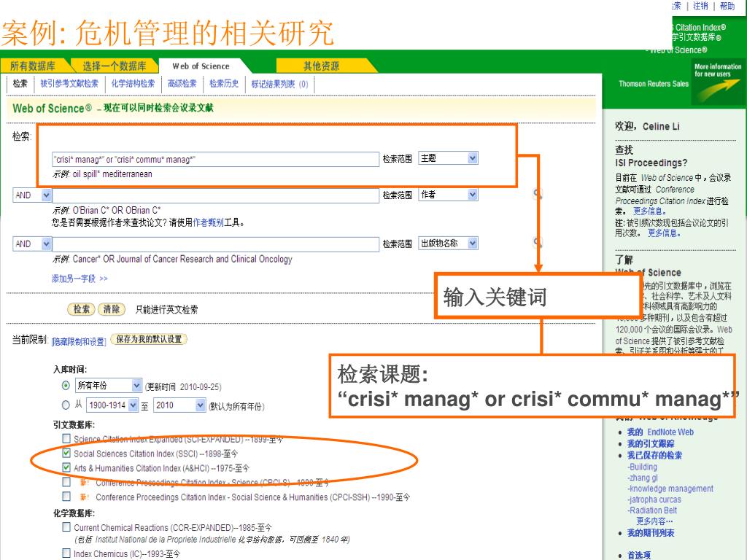Open the 1900-1914 start year dropdown
Image resolution: width=747 pixels, height=560 pixels.
point(112,405)
